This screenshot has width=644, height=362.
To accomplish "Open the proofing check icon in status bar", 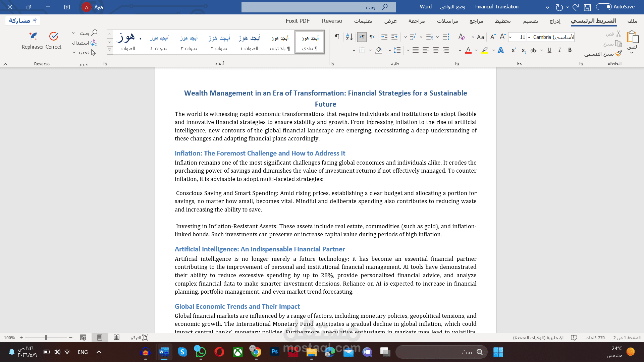I will click(x=574, y=338).
